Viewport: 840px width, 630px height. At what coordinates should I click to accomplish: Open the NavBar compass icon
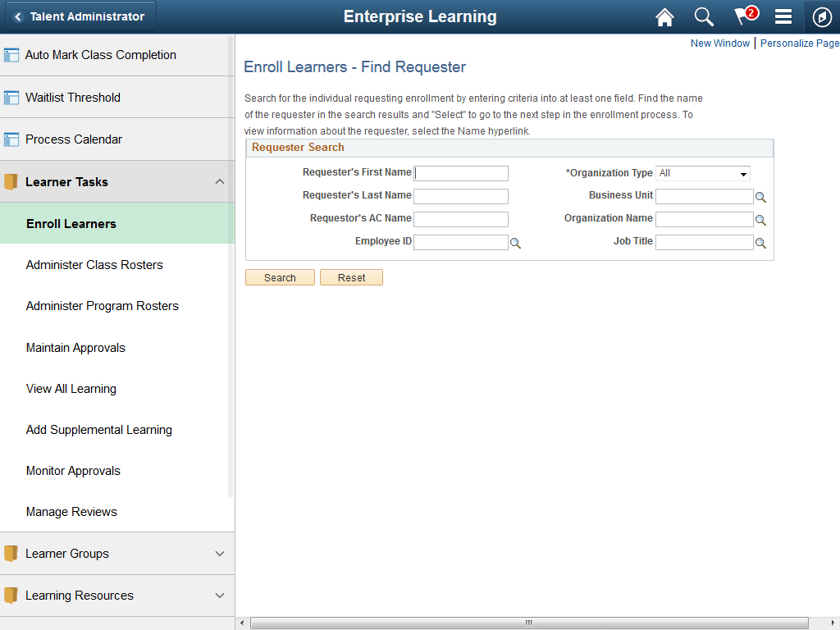point(822,16)
